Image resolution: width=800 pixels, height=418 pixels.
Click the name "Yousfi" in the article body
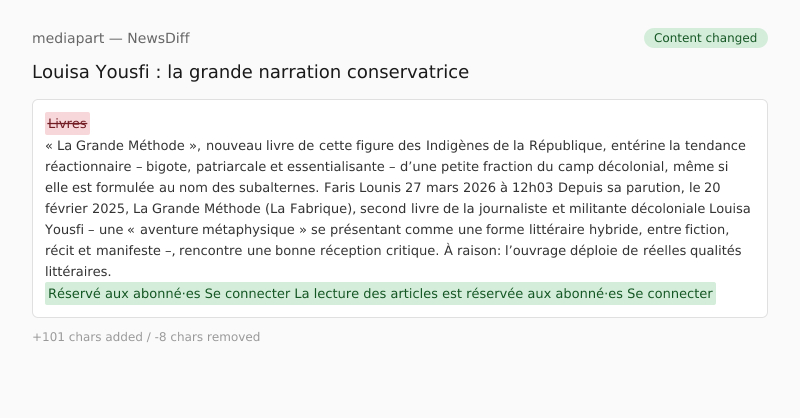pos(69,229)
